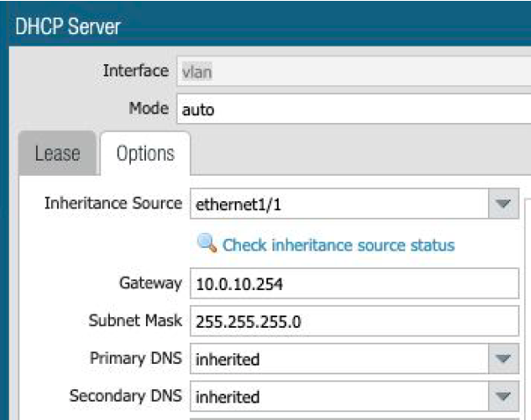The image size is (531, 420).
Task: Click Check inheritance source status link
Action: click(338, 245)
